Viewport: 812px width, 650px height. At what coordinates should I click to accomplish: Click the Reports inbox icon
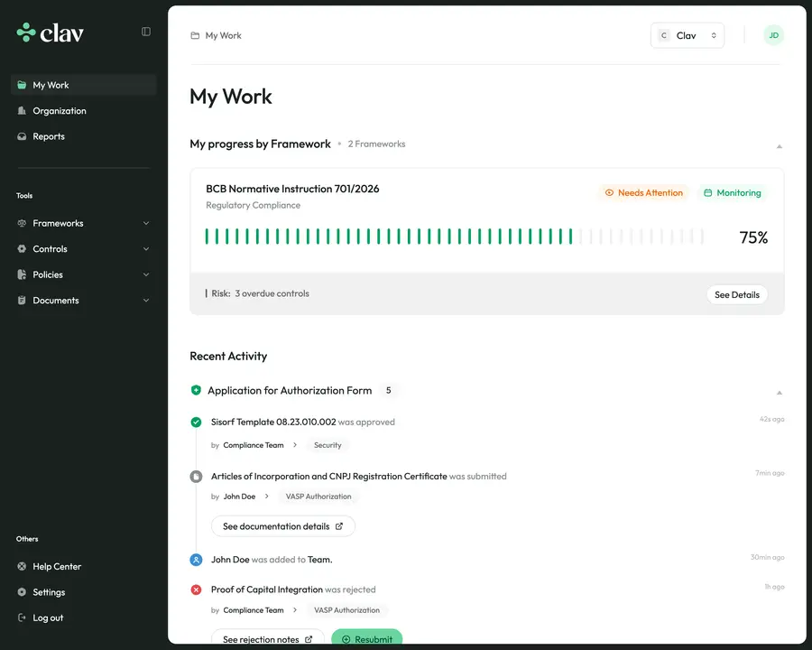22,136
